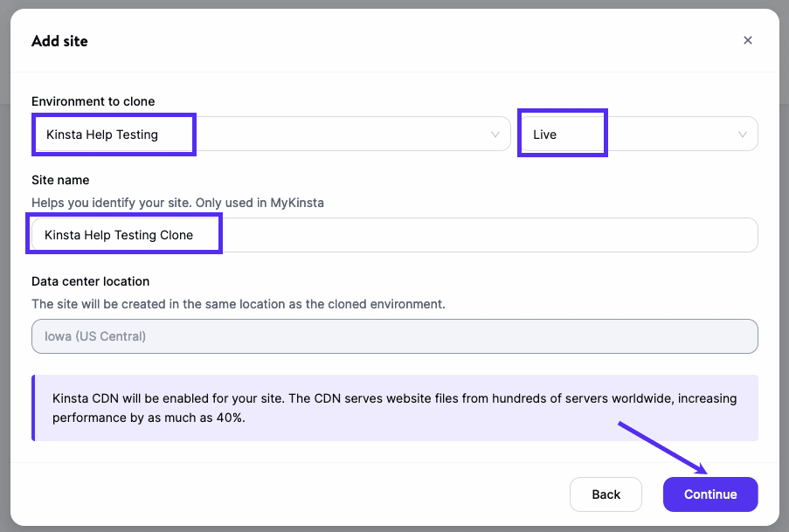The image size is (789, 532).
Task: Click the Site name label
Action: 60,180
